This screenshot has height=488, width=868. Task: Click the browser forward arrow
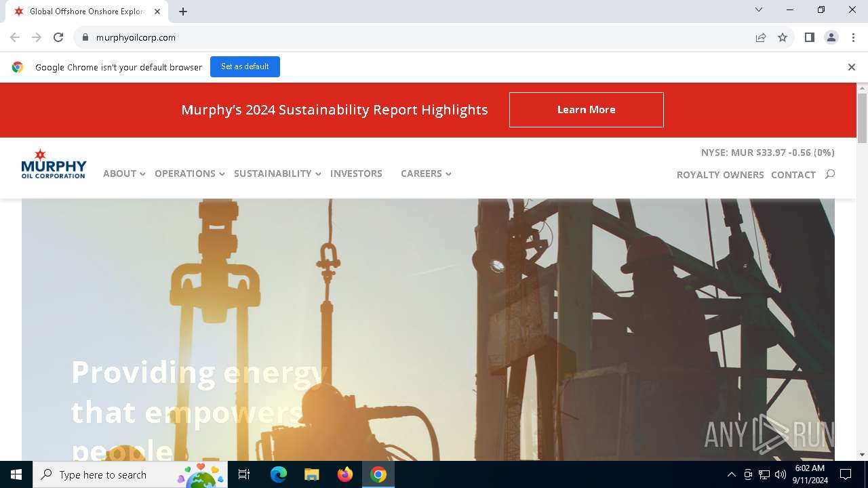(37, 37)
